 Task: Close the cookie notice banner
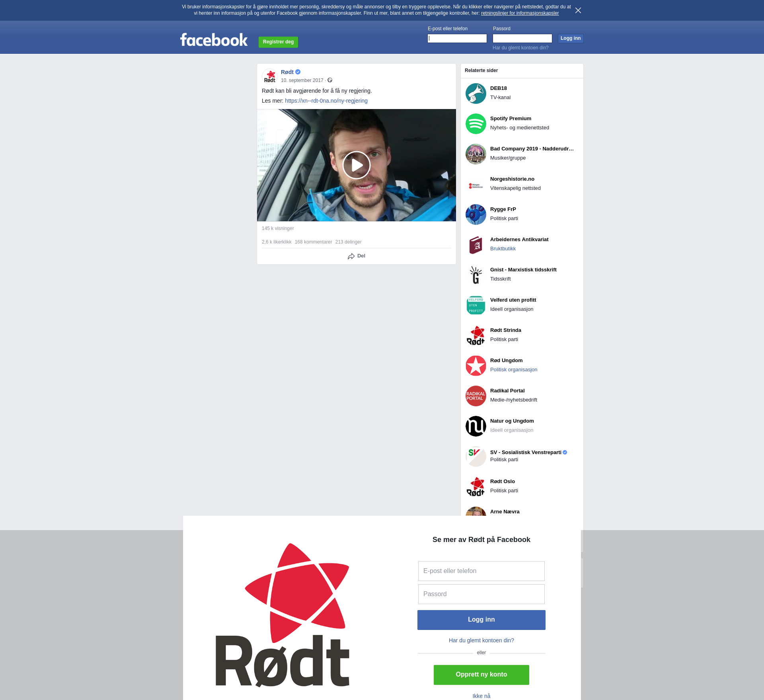(578, 10)
